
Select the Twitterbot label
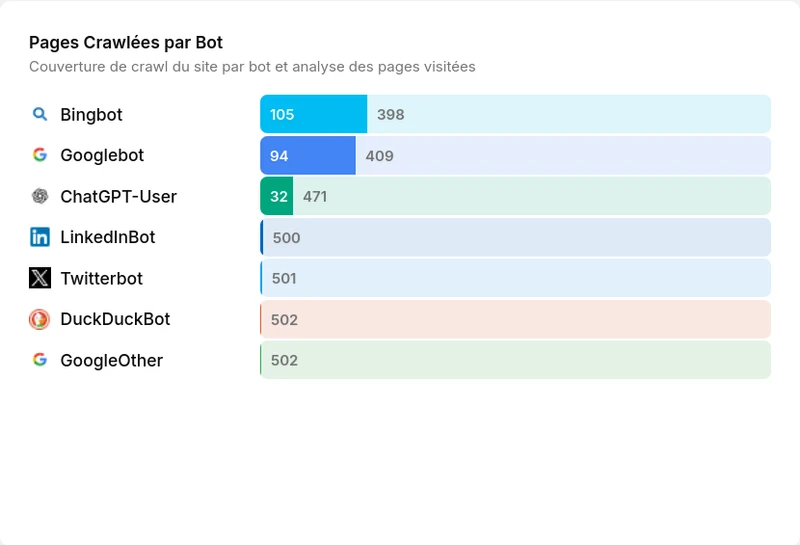[102, 279]
